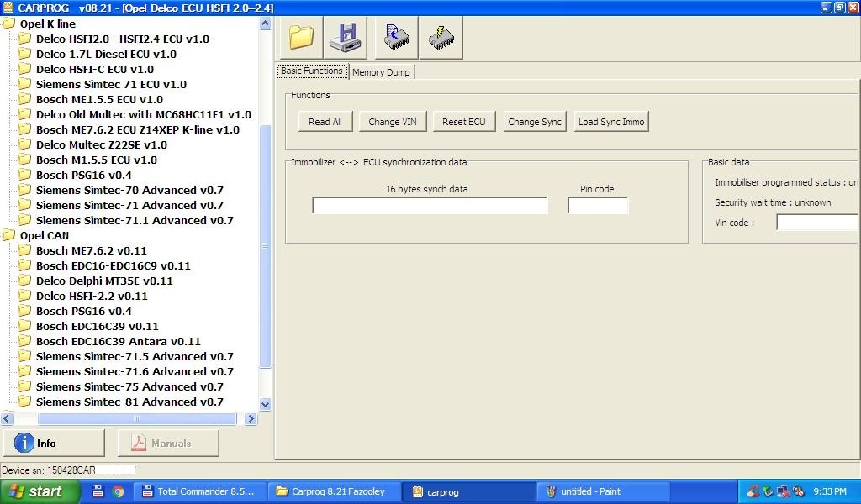The height and width of the screenshot is (504, 861).
Task: Select Delco HSFI-2.2 v0.11
Action: pos(92,297)
